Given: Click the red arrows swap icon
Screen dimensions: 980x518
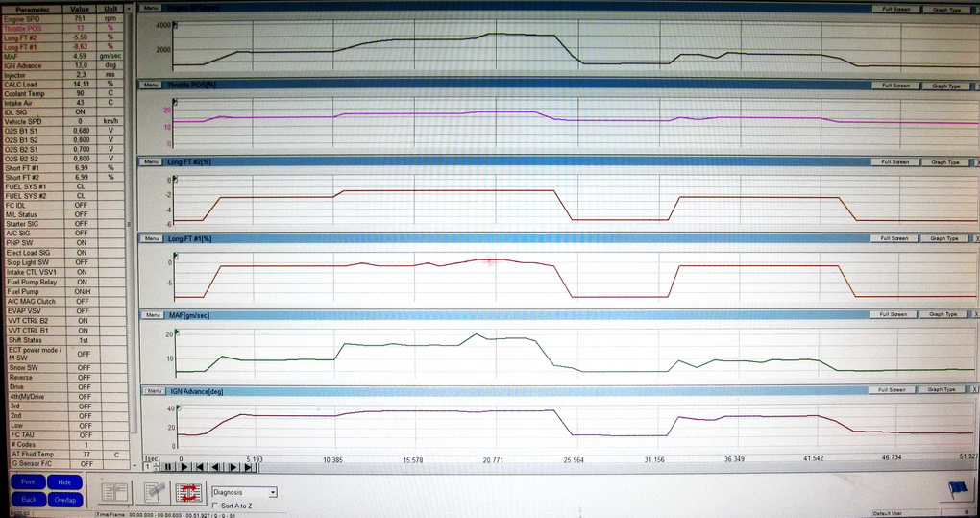Looking at the screenshot, I should 186,492.
